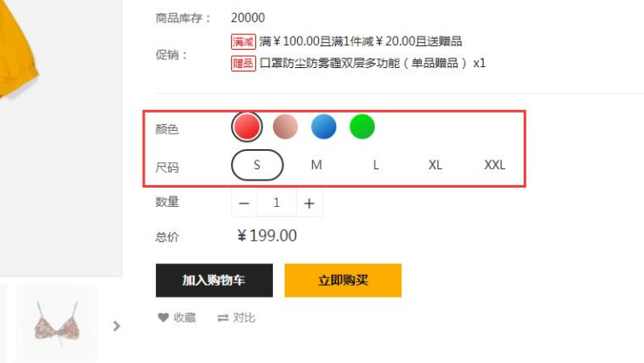Click the 满减 promotion tag
This screenshot has width=644, height=363.
(243, 42)
